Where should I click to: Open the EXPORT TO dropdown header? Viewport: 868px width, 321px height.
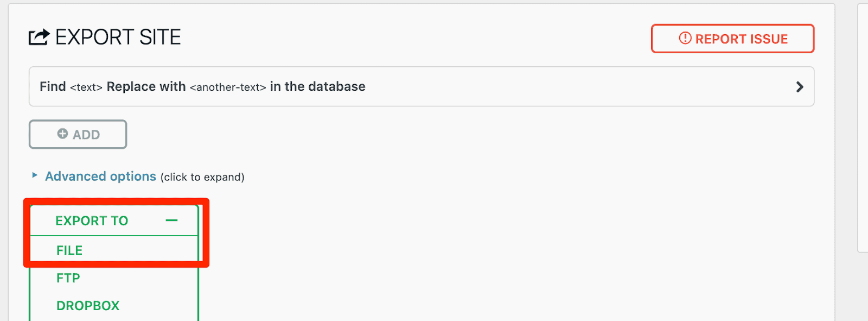(x=114, y=221)
